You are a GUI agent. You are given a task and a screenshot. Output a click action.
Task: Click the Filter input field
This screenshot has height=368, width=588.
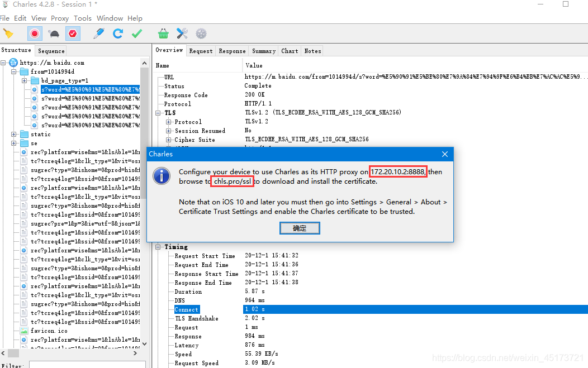tap(87, 365)
